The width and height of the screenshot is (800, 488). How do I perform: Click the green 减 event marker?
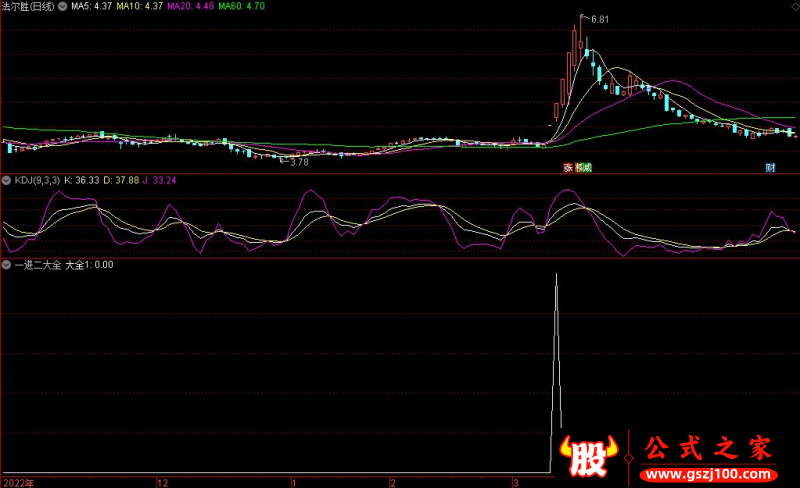coord(586,167)
